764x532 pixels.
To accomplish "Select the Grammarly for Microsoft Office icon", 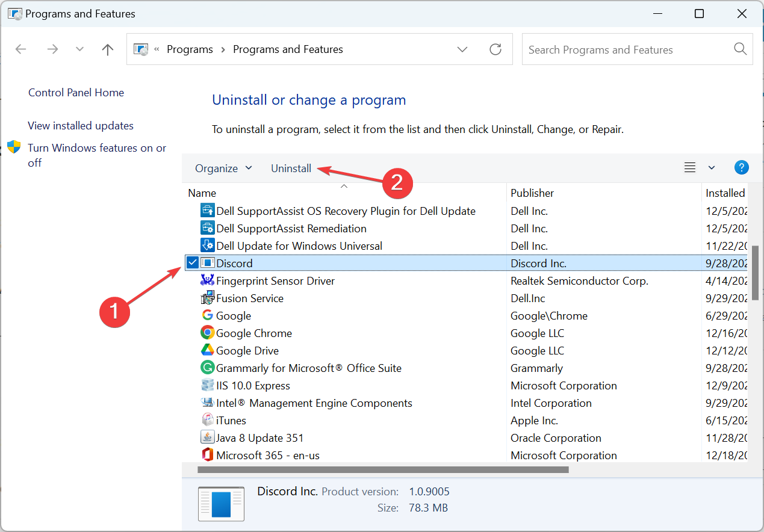I will (x=207, y=368).
